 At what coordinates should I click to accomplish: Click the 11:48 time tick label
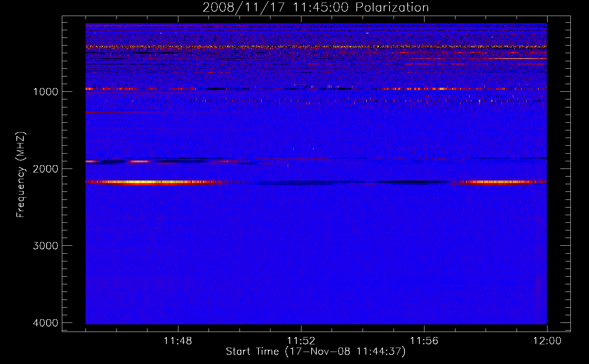click(178, 341)
